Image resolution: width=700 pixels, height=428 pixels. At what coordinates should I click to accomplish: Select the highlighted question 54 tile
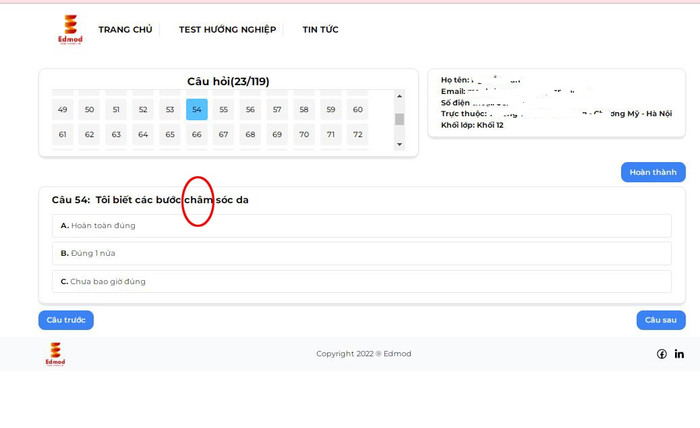(197, 110)
